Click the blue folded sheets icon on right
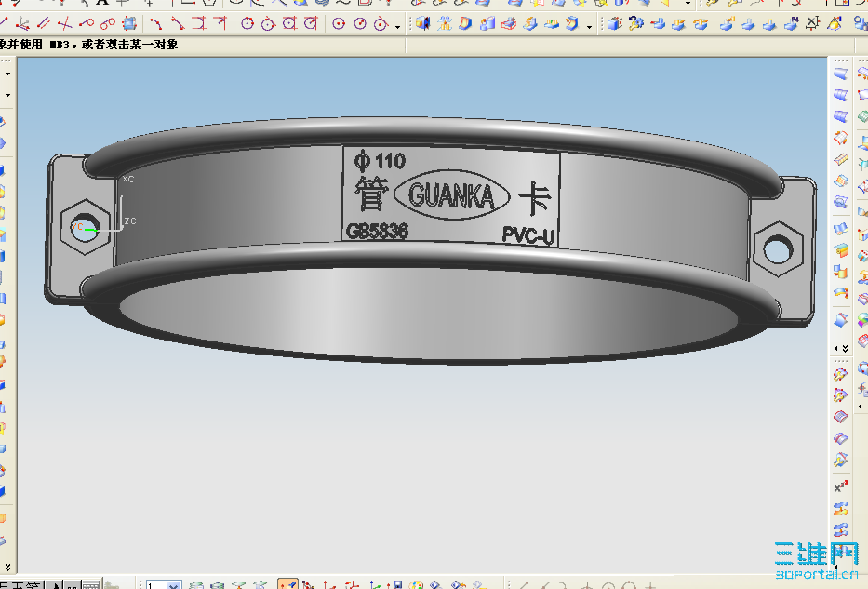The height and width of the screenshot is (589, 868). (841, 229)
